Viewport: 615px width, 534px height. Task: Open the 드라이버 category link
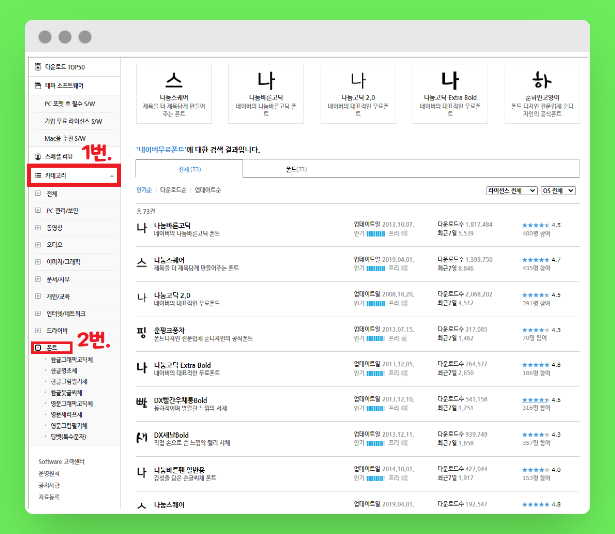(57, 331)
